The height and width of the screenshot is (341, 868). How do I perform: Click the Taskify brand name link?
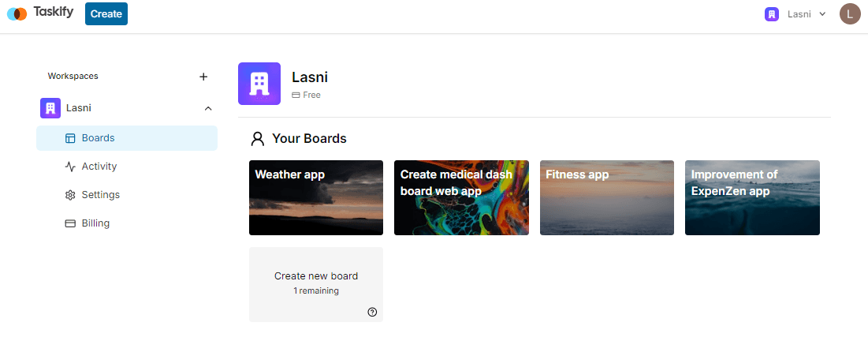click(53, 13)
